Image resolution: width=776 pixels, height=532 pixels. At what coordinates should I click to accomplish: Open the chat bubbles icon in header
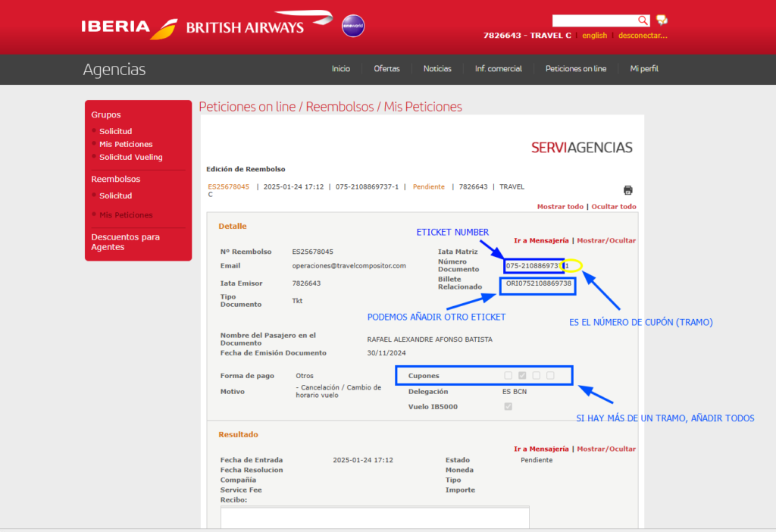pos(662,20)
